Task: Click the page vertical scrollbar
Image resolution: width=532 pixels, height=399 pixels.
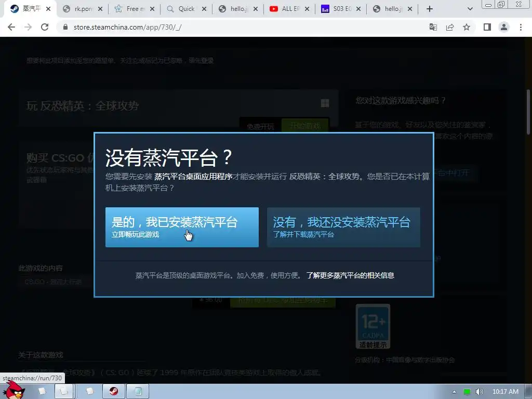Action: coord(528,112)
